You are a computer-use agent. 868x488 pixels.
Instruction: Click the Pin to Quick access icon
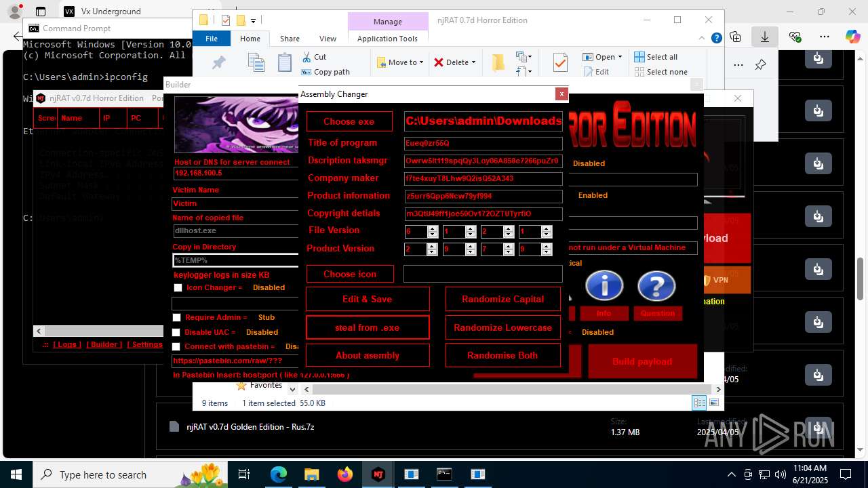coord(219,63)
